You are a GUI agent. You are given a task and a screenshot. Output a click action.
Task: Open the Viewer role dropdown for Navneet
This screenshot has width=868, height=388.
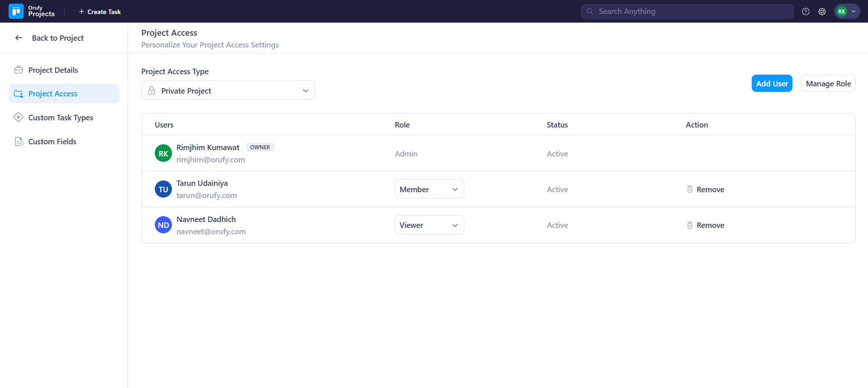(429, 225)
